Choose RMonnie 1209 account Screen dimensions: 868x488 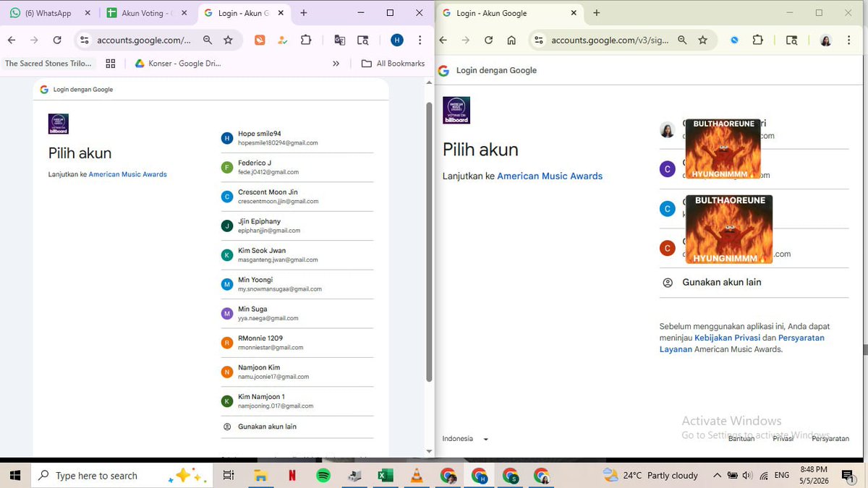[297, 343]
